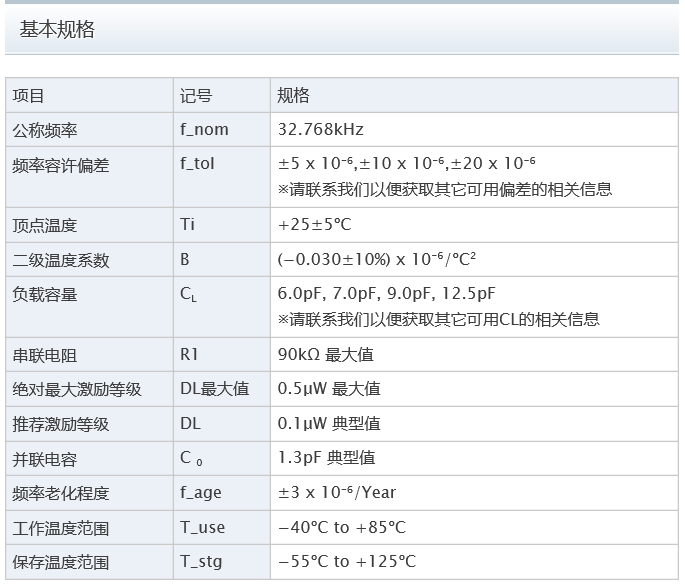Click the 二级温度系数 row label
Screen dimensions: 685x585
[61, 260]
